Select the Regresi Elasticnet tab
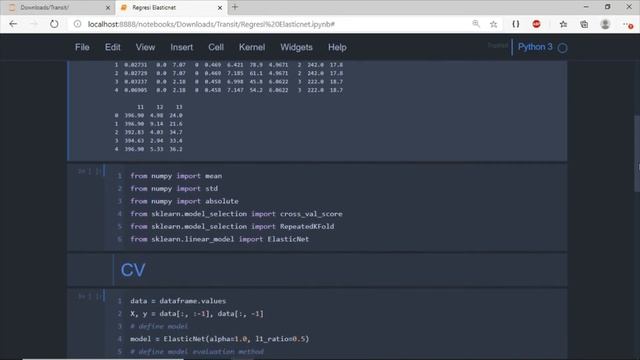 point(171,7)
